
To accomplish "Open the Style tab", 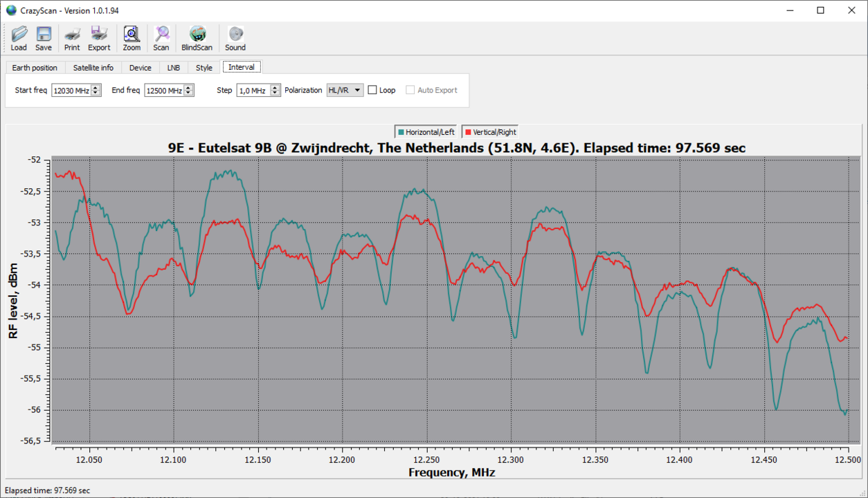I will [x=204, y=68].
